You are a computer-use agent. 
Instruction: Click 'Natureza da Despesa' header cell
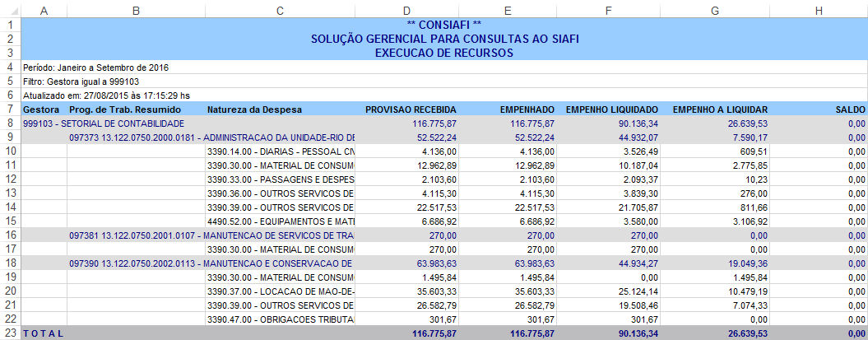point(280,109)
